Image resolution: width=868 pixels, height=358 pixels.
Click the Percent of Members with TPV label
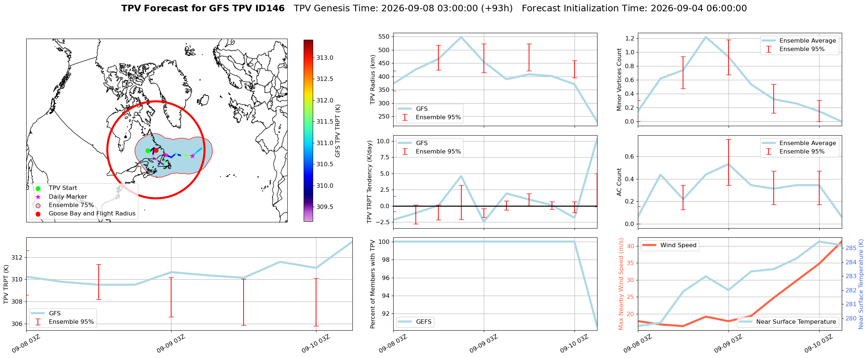click(x=372, y=284)
